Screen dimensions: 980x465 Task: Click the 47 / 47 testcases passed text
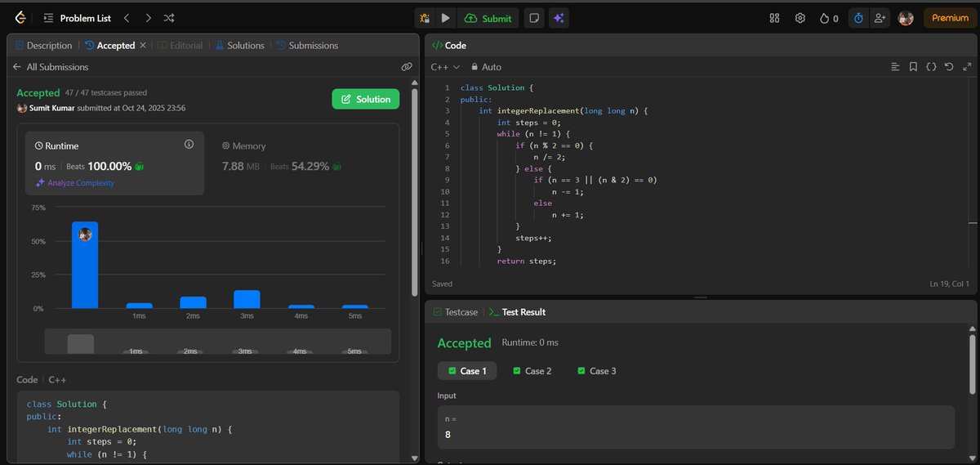[x=106, y=93]
